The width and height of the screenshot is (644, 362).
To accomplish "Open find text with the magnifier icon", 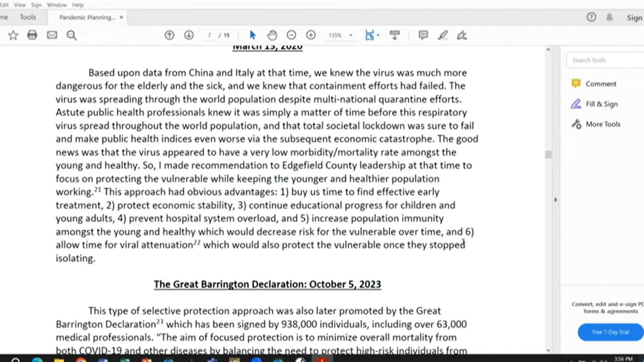I will pos(71,35).
